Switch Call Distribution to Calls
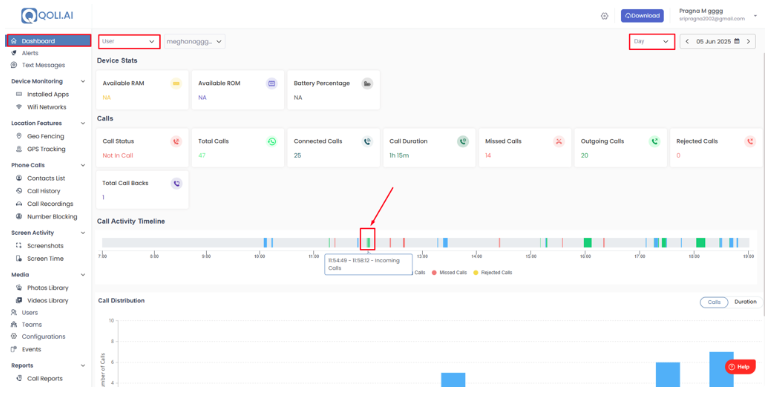The height and width of the screenshot is (403, 765). tap(714, 302)
